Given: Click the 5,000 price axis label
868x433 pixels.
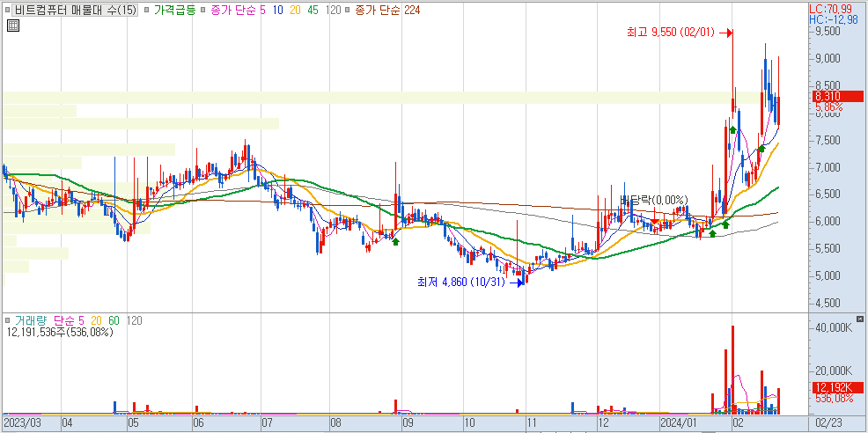Looking at the screenshot, I should coord(828,275).
